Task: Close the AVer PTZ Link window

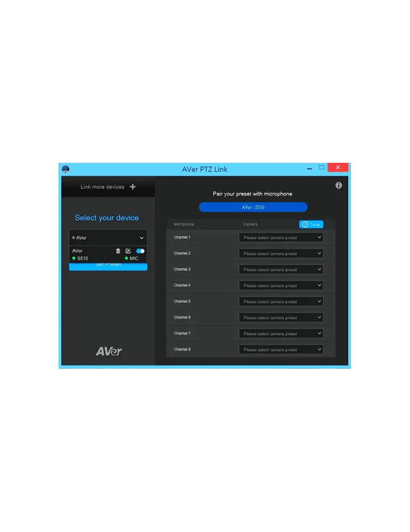Action: [x=338, y=167]
